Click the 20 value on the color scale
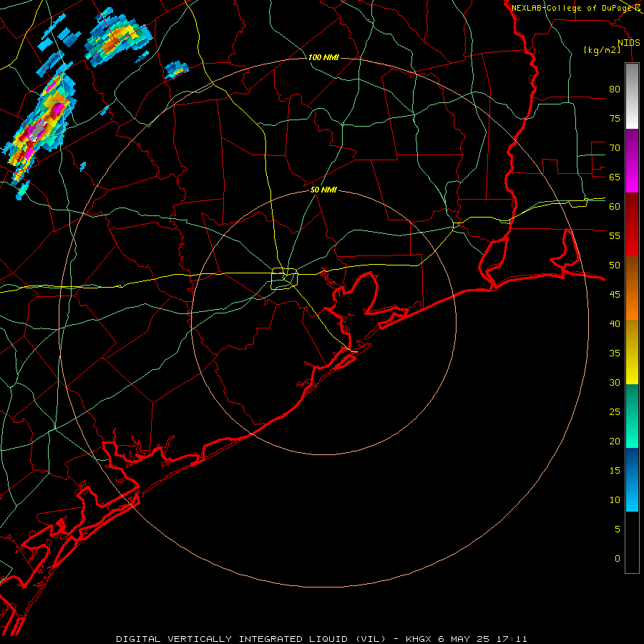644x644 pixels. pos(615,441)
